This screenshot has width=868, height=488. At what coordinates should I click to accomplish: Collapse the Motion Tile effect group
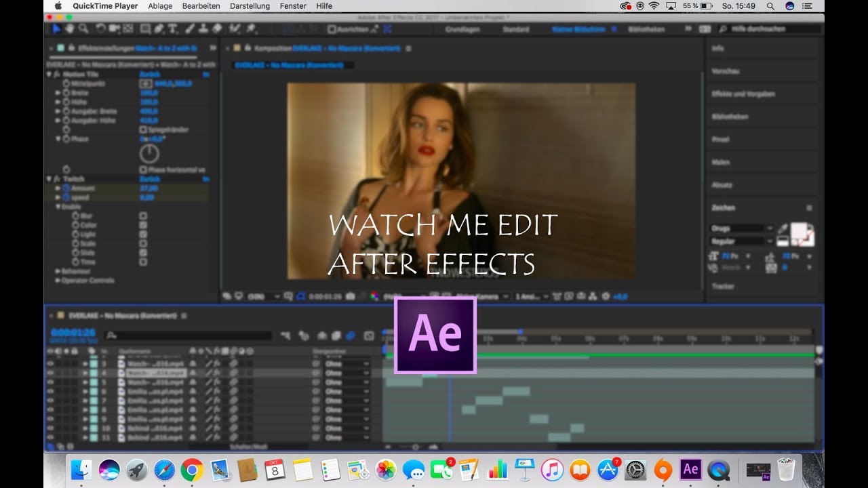click(x=50, y=74)
